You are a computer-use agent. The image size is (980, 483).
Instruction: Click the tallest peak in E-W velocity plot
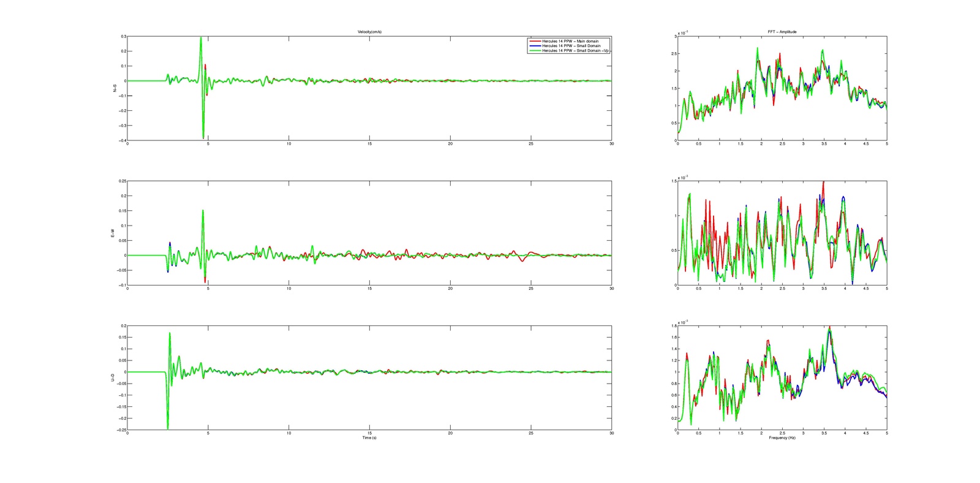pos(203,211)
